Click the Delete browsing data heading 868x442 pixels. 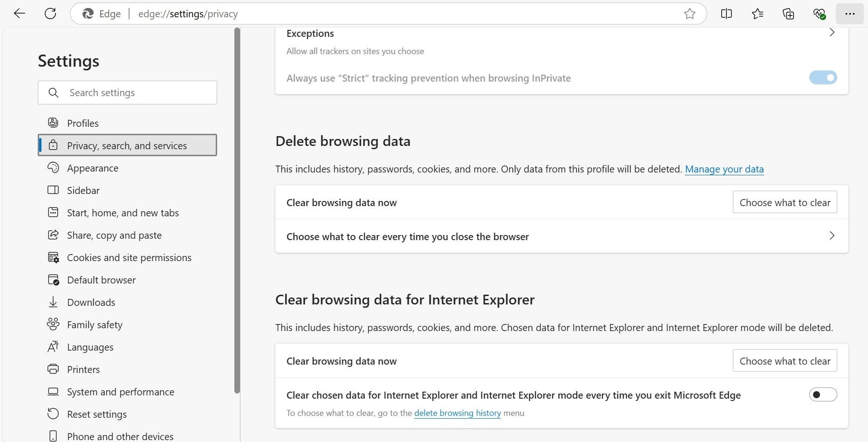(343, 141)
